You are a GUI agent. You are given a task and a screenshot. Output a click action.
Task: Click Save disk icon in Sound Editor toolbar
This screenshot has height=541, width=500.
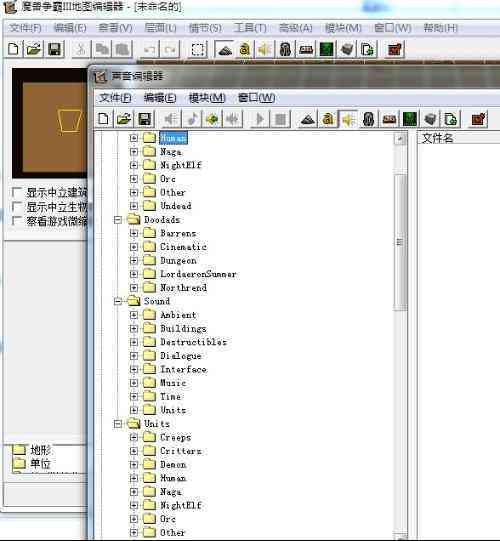click(x=144, y=119)
